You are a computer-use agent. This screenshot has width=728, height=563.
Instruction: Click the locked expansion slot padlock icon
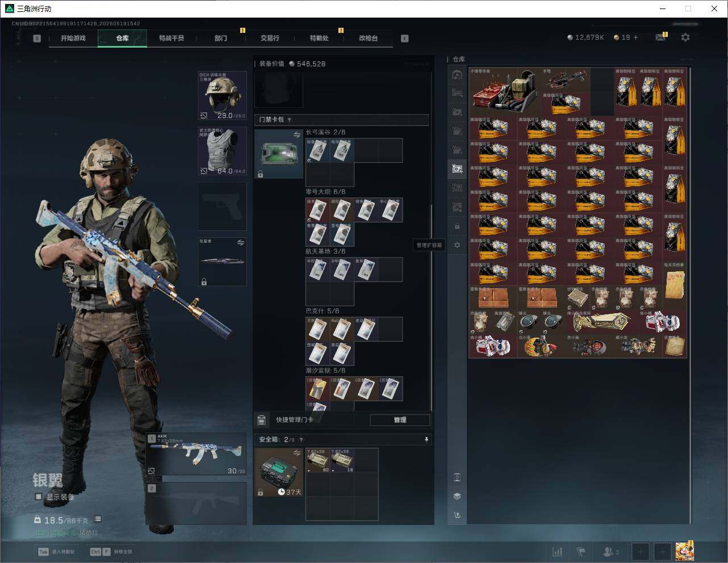point(457,226)
